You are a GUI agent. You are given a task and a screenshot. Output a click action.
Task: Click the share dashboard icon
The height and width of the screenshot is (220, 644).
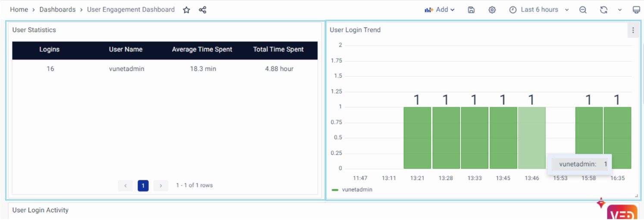pos(203,10)
